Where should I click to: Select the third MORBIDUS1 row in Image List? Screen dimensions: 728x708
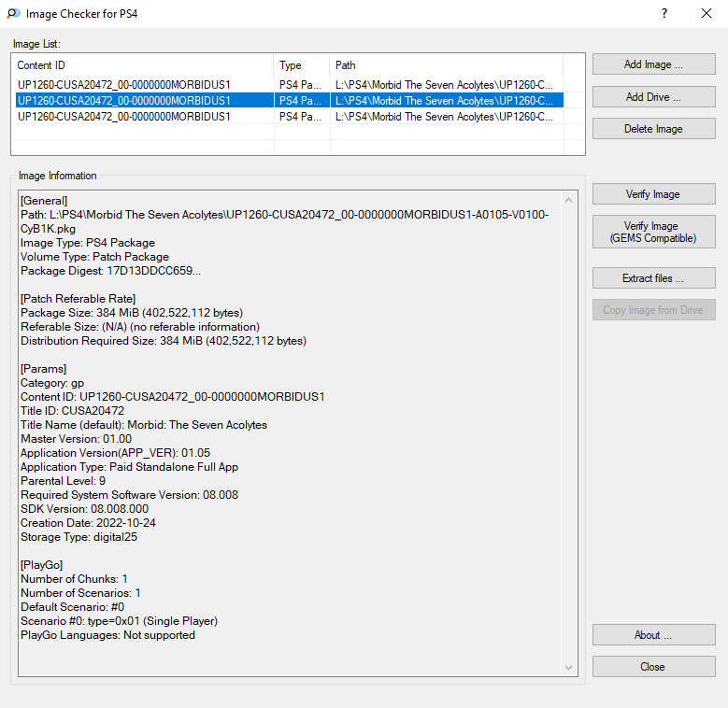[290, 117]
